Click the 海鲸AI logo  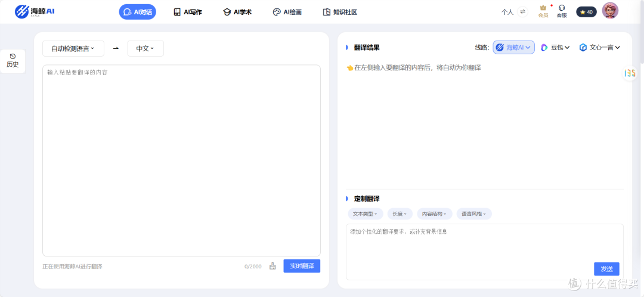tap(35, 11)
